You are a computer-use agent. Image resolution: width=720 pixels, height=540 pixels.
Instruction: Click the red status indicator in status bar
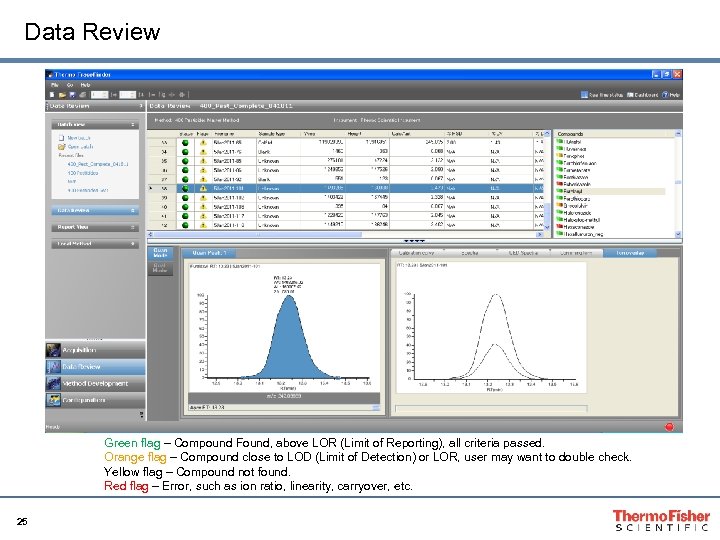669,427
